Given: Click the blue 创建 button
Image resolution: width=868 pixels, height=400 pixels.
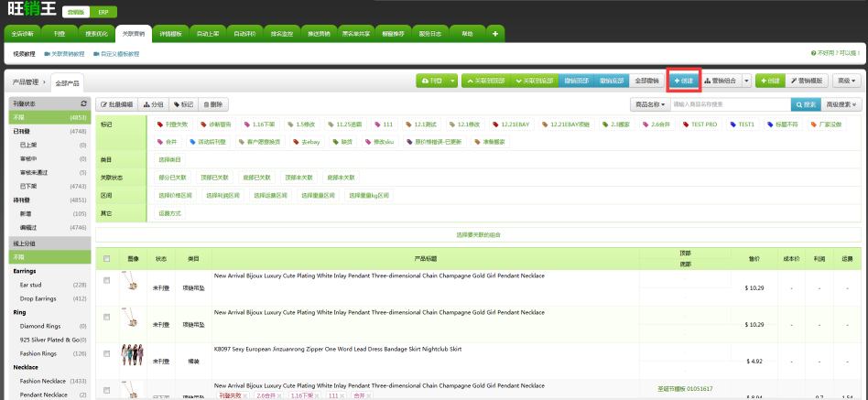Looking at the screenshot, I should pos(683,81).
